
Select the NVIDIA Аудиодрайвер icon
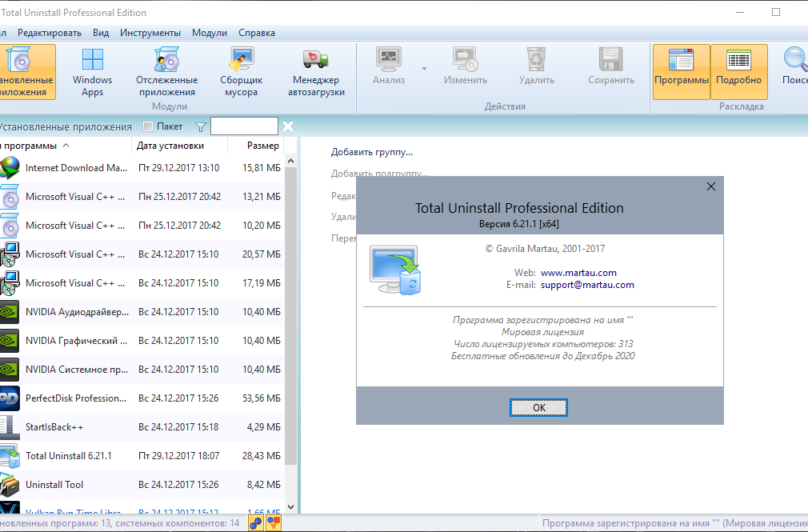pos(10,312)
